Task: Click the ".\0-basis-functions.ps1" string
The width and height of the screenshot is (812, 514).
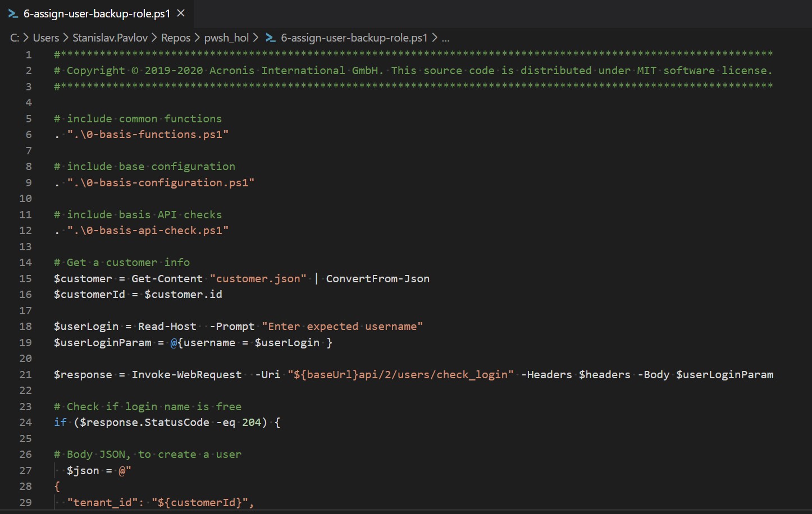Action: [148, 135]
